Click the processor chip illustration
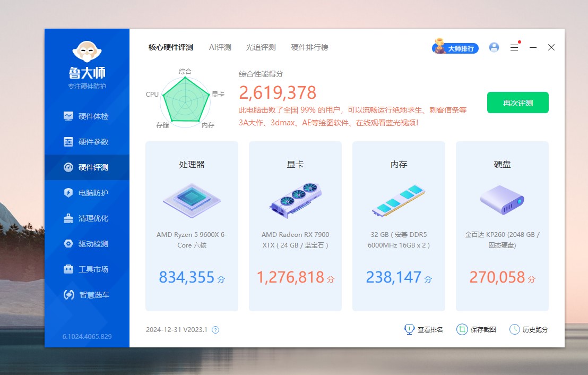Image resolution: width=588 pixels, height=375 pixels. [192, 200]
